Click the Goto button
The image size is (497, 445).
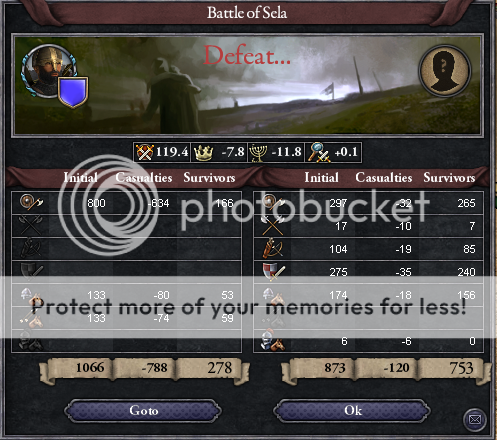click(143, 410)
